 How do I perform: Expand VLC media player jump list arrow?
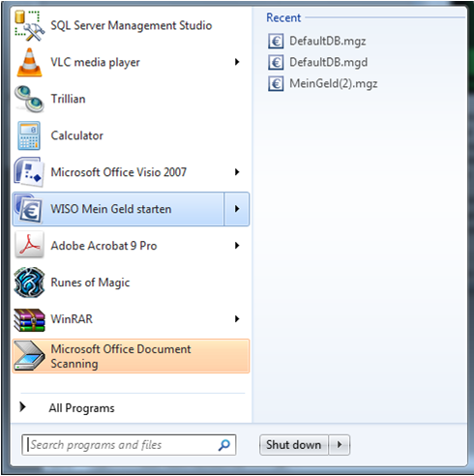pyautogui.click(x=237, y=62)
